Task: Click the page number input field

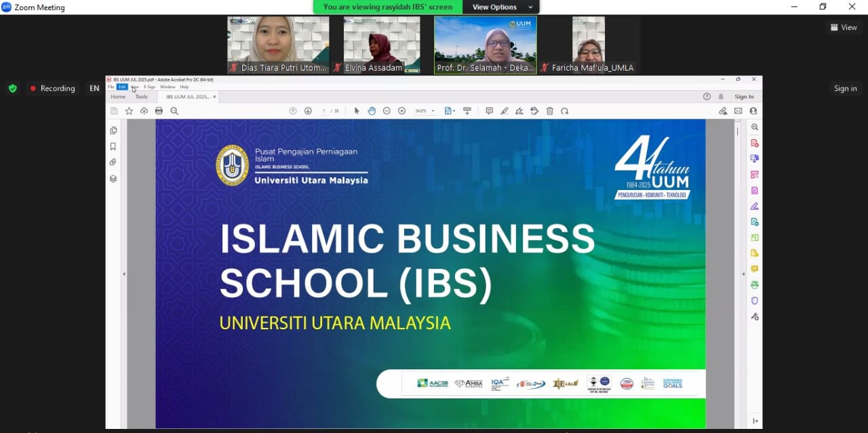Action: tap(324, 111)
